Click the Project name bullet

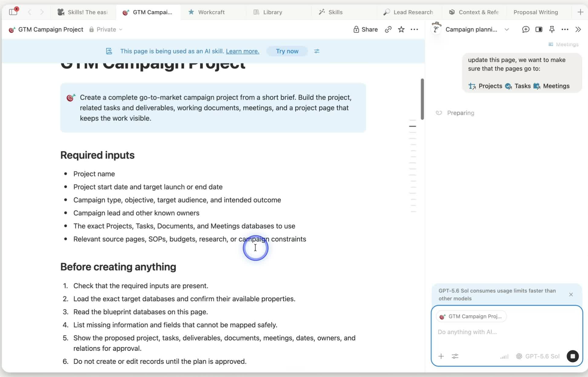coord(94,174)
